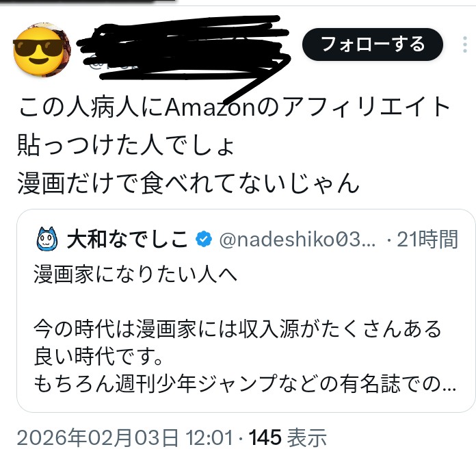Click the line 良い時代です。 in quote

(98, 356)
